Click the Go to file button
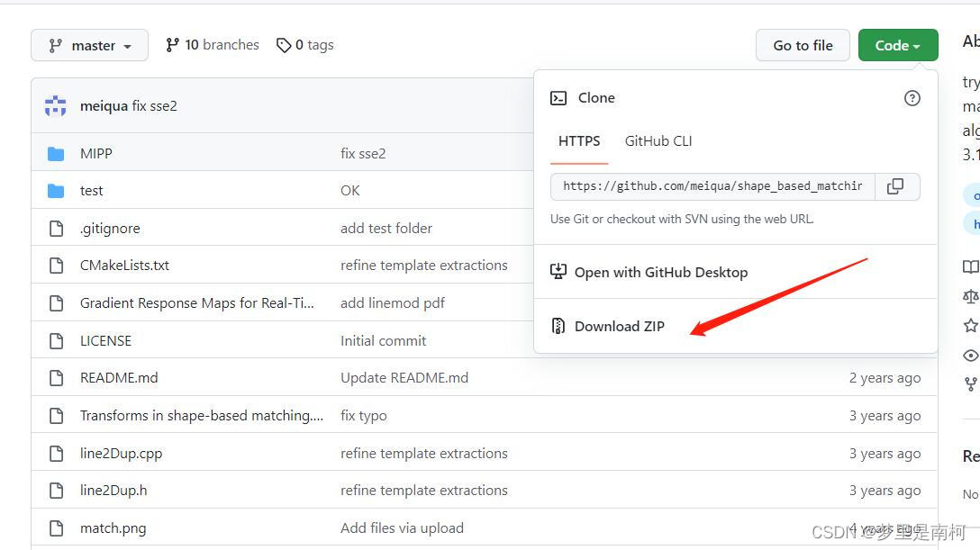 pyautogui.click(x=802, y=44)
